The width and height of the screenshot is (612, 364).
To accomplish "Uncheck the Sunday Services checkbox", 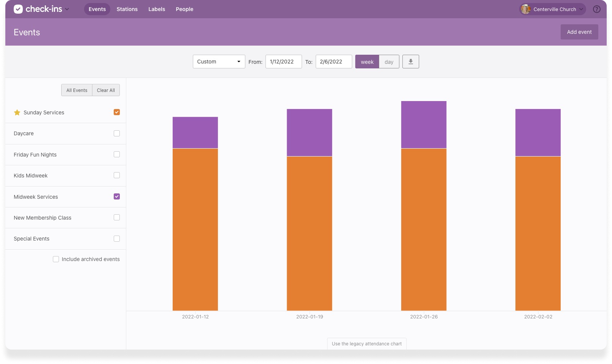I will [x=116, y=112].
